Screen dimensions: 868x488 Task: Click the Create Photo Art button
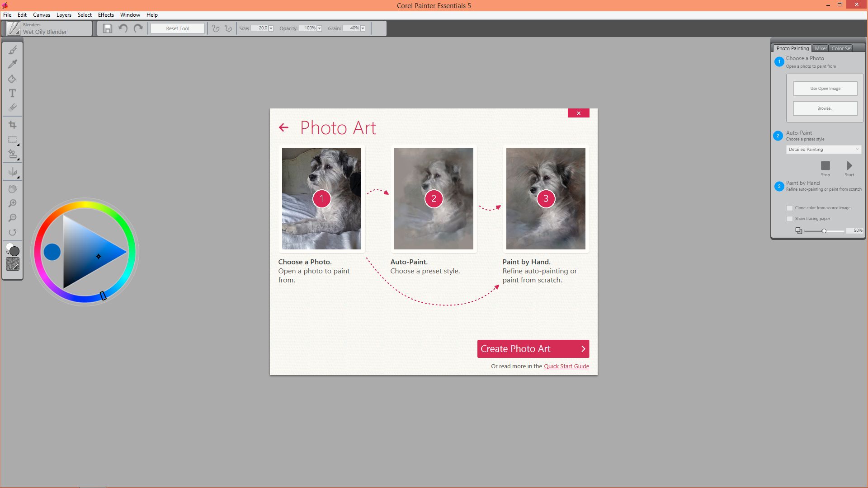[x=533, y=349]
